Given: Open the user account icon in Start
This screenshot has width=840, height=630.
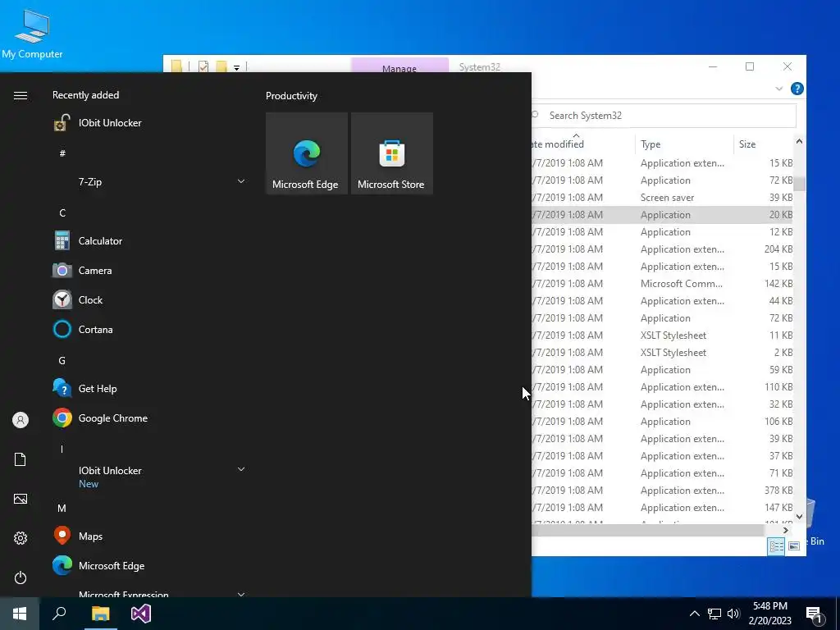Looking at the screenshot, I should [x=21, y=420].
